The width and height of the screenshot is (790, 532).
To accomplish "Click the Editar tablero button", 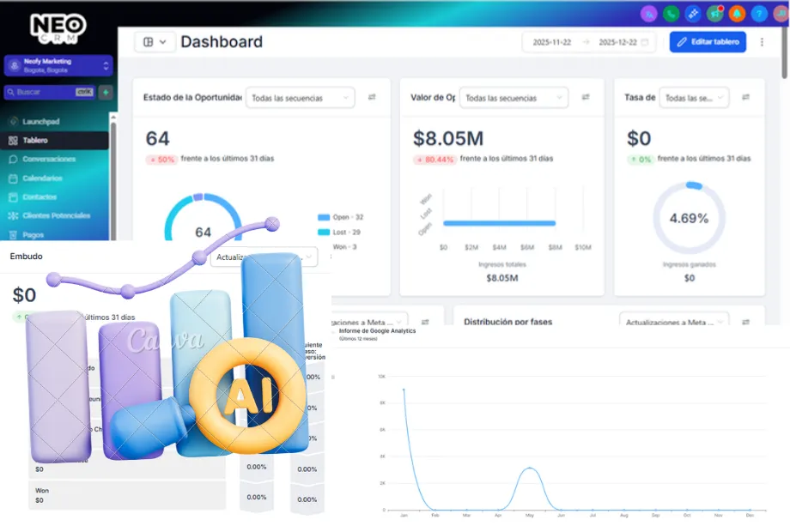I will pyautogui.click(x=708, y=42).
